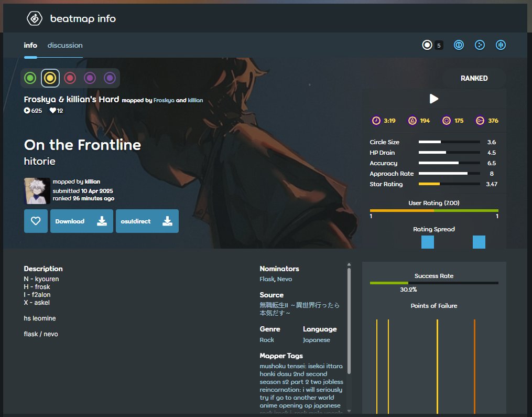Select the osu!taiko mode icon

459,45
